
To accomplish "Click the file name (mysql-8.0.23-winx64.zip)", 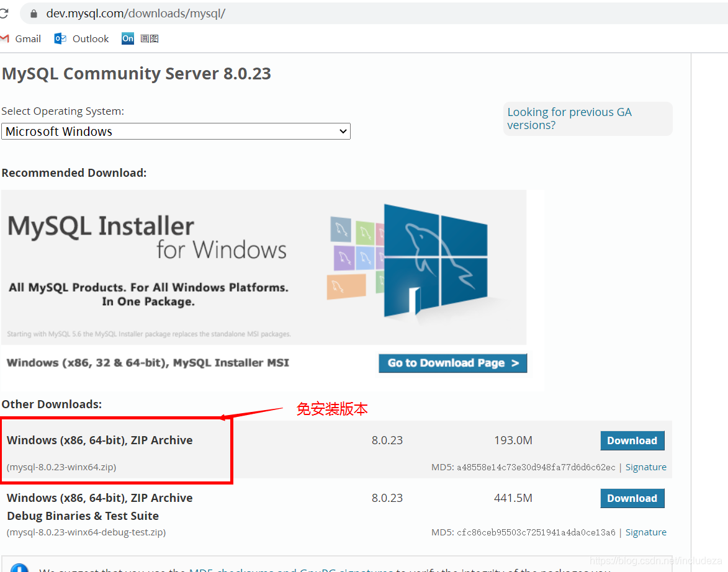I will [x=61, y=467].
